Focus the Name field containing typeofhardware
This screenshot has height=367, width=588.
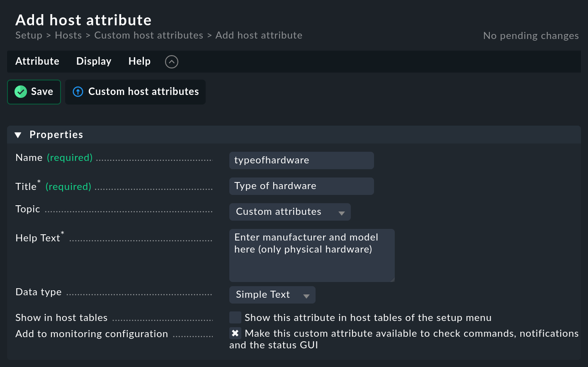click(301, 160)
